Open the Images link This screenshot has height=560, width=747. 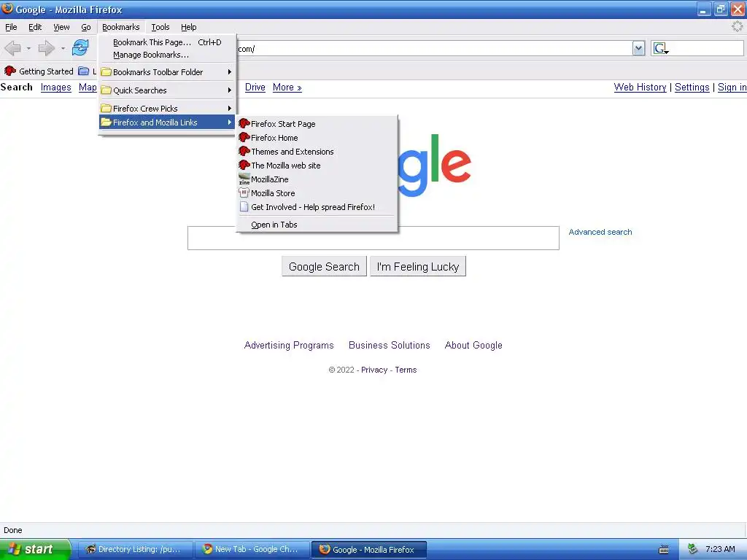55,87
